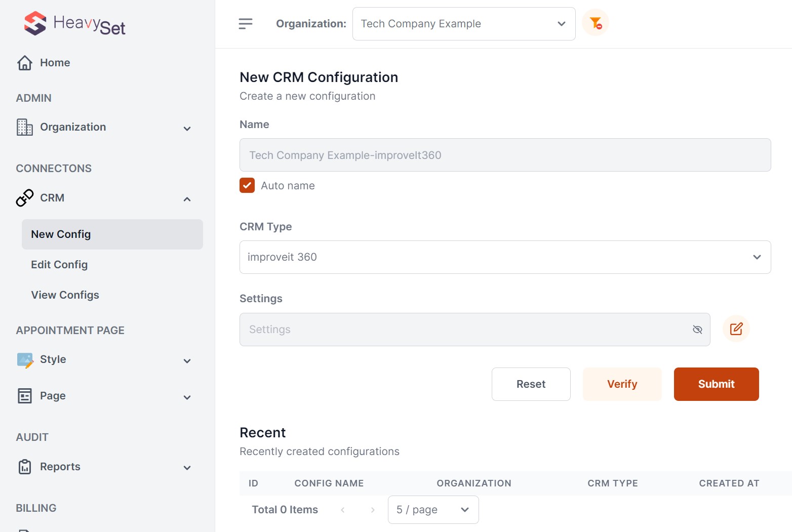Collapse the CRM sidebar section
The height and width of the screenshot is (532, 792).
[187, 199]
